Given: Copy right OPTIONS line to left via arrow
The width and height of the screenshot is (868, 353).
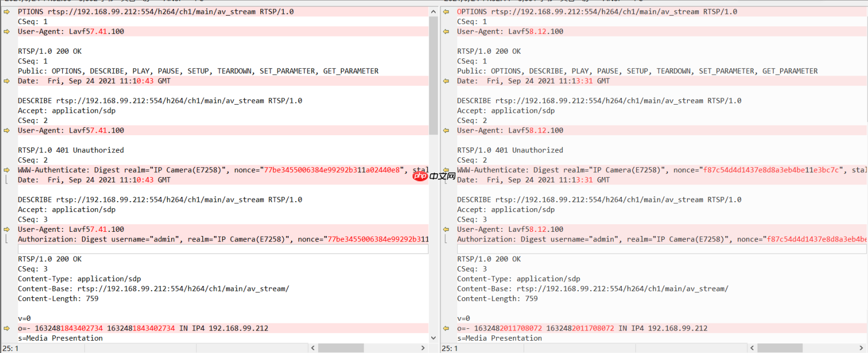Looking at the screenshot, I should coord(446,12).
